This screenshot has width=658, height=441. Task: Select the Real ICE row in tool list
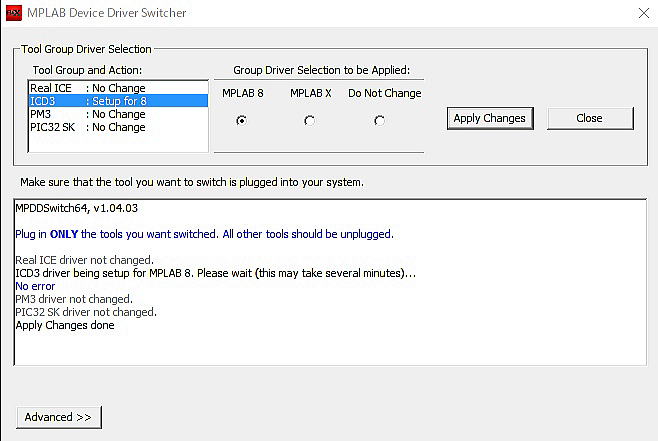[x=118, y=88]
